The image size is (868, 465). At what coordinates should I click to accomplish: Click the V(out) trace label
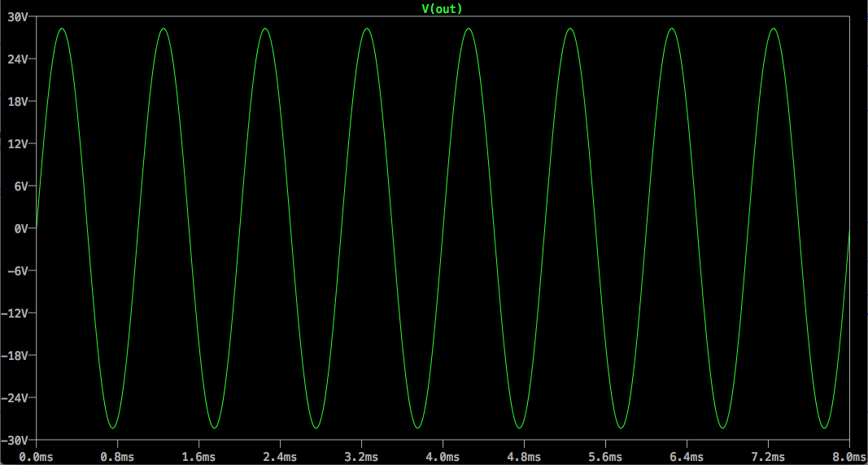click(442, 8)
